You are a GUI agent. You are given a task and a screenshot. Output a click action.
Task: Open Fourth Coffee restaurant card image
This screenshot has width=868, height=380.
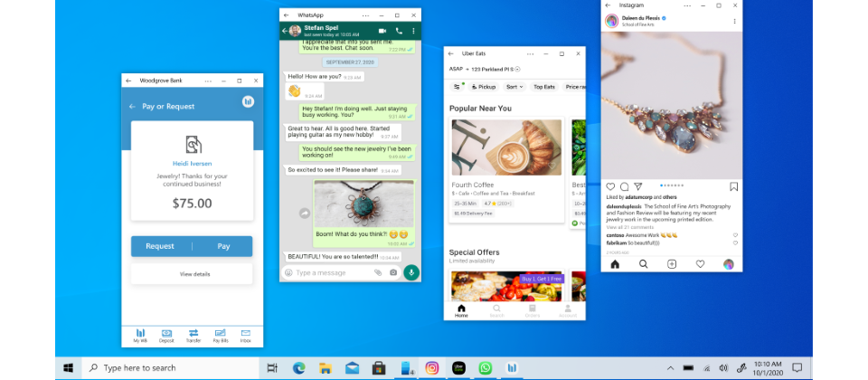(x=506, y=147)
